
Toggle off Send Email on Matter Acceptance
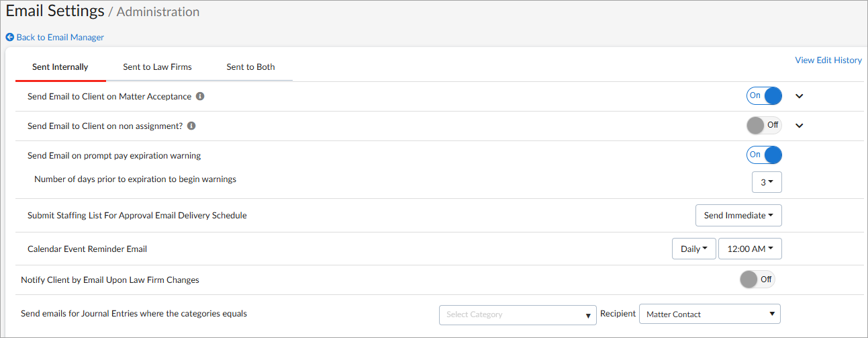pyautogui.click(x=765, y=96)
